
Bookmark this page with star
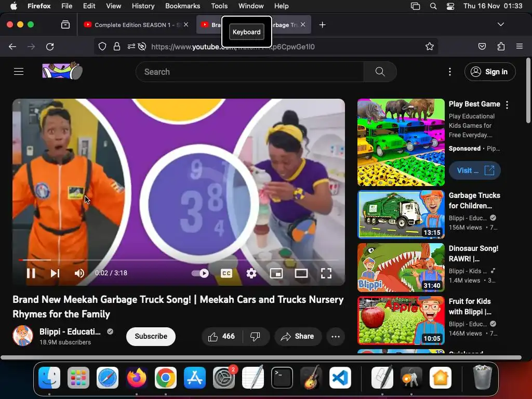[x=430, y=46]
